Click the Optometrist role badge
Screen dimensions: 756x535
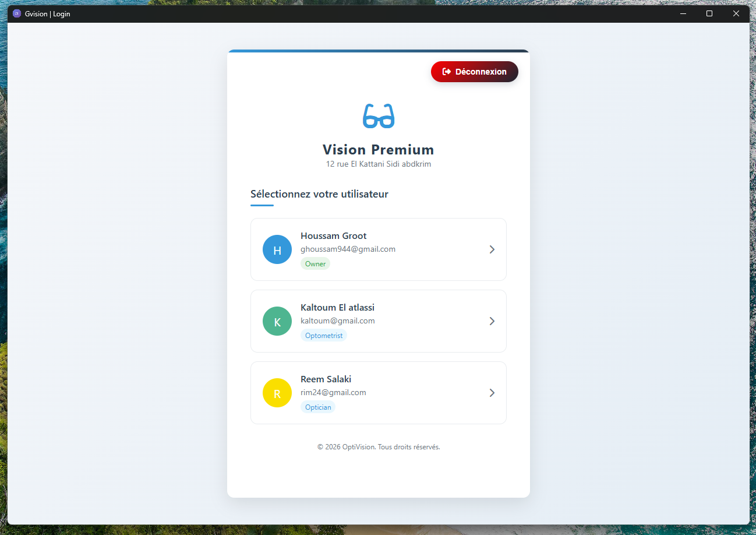324,336
